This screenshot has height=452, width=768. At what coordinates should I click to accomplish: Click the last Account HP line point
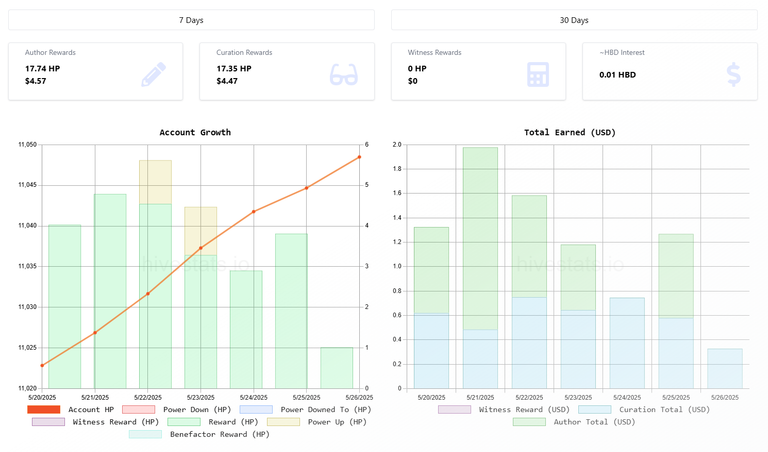pyautogui.click(x=360, y=157)
